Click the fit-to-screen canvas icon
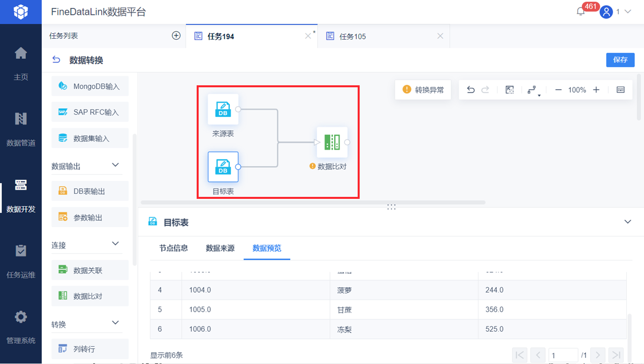 click(509, 90)
